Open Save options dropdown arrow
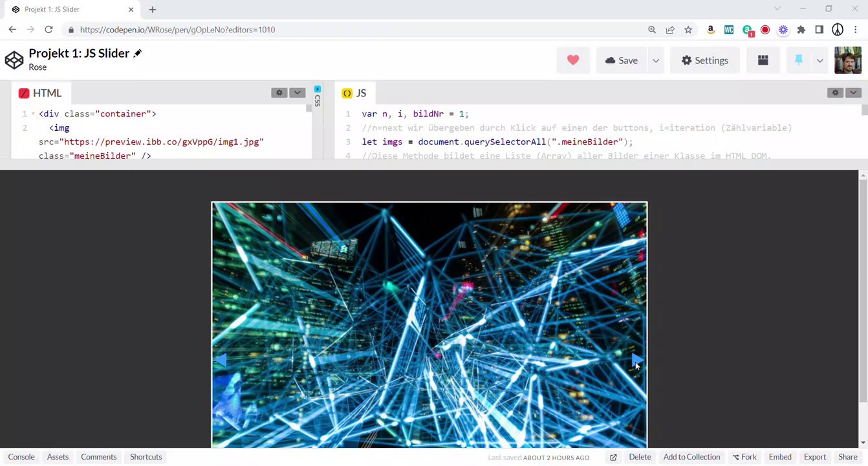 pos(656,60)
